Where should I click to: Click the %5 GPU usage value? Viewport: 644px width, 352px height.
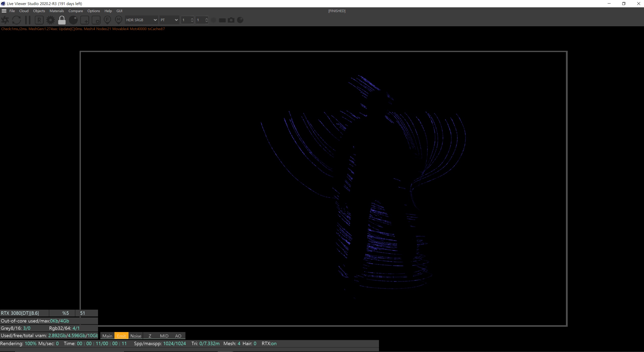[x=65, y=313]
